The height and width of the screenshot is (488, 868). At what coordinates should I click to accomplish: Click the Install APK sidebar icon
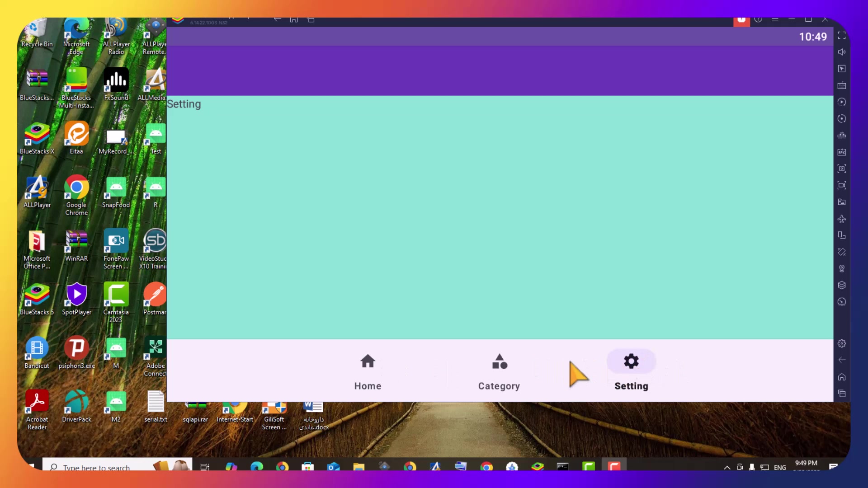tap(841, 152)
